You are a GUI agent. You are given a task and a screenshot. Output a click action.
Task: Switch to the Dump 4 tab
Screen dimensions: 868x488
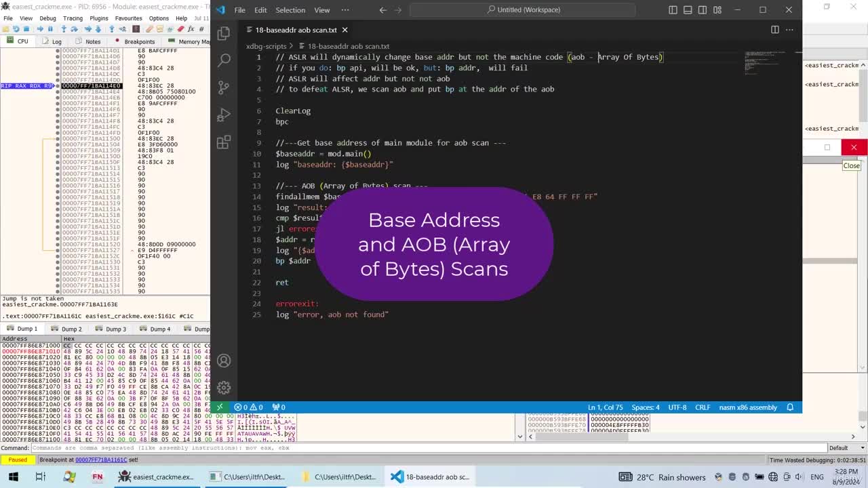click(156, 329)
